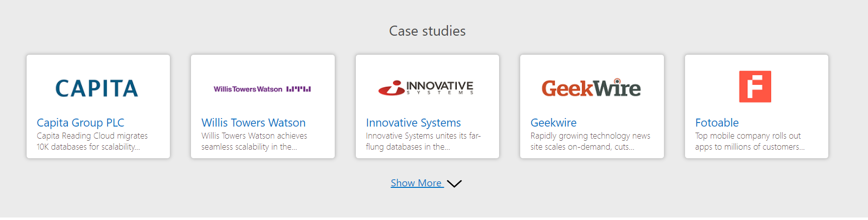This screenshot has height=220, width=868.
Task: Click Willis Towers Watson achieves description text
Action: pyautogui.click(x=254, y=141)
